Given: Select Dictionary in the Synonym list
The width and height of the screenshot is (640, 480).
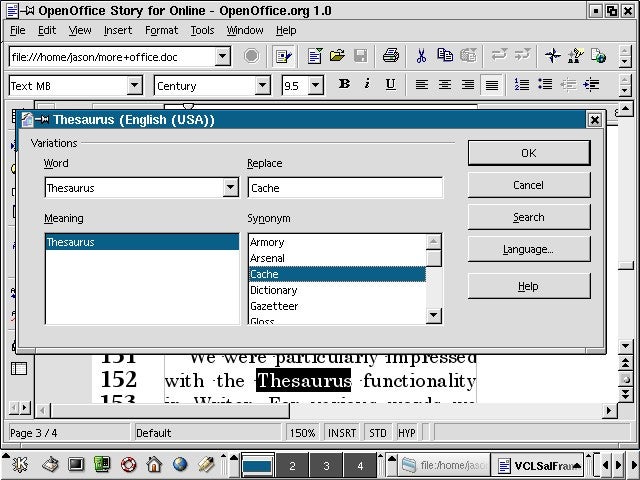Looking at the screenshot, I should [x=337, y=290].
